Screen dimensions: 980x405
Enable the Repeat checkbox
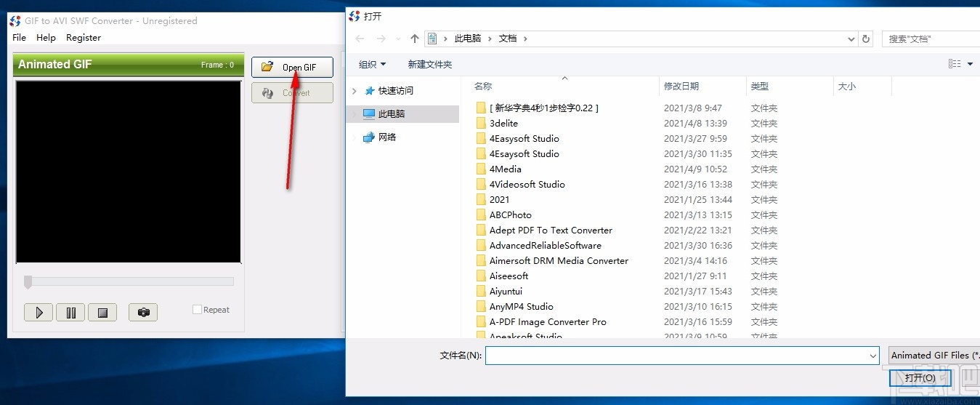coord(197,310)
